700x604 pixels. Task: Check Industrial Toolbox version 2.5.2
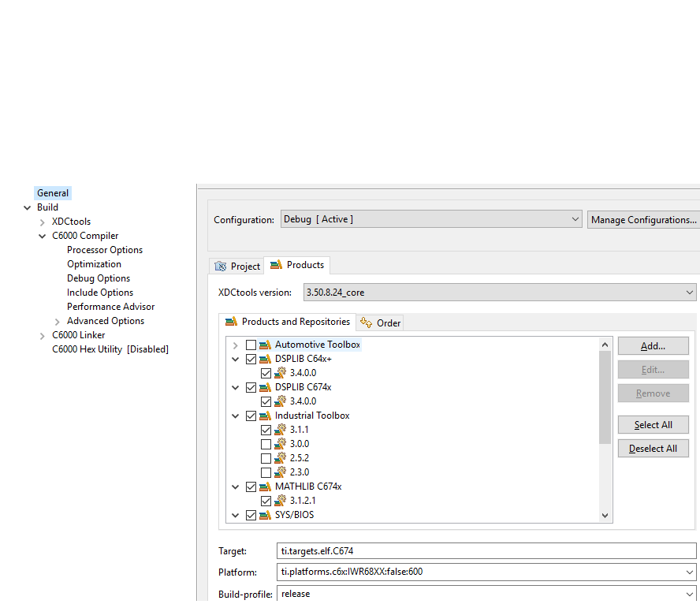pos(266,458)
